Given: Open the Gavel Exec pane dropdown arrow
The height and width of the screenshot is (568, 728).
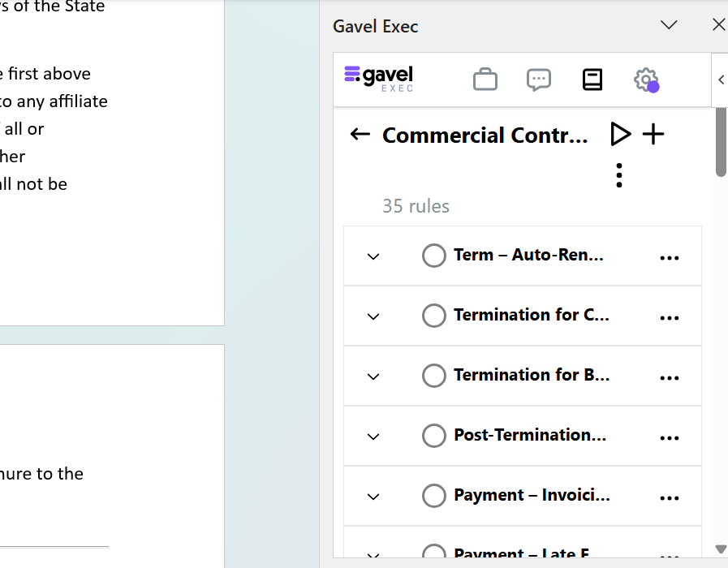Looking at the screenshot, I should 669,25.
